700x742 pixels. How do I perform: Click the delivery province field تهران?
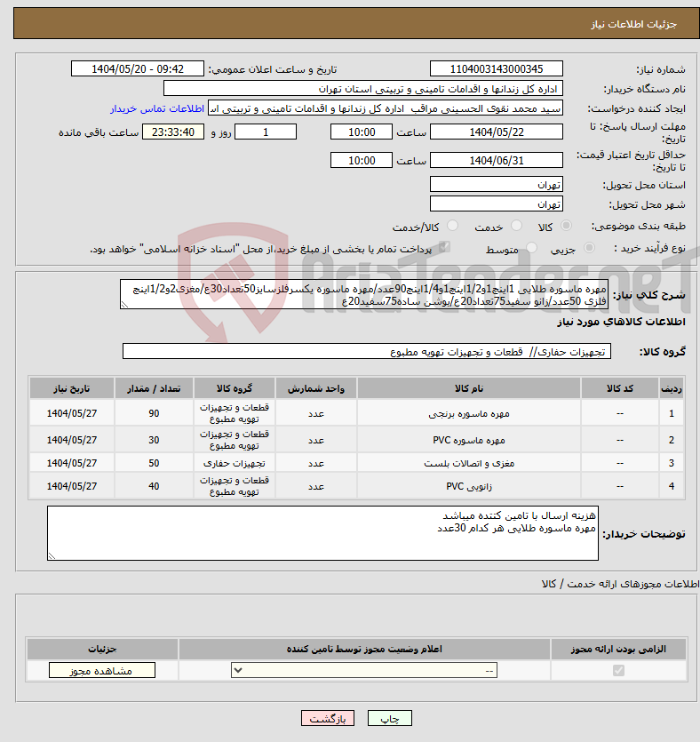(x=497, y=185)
